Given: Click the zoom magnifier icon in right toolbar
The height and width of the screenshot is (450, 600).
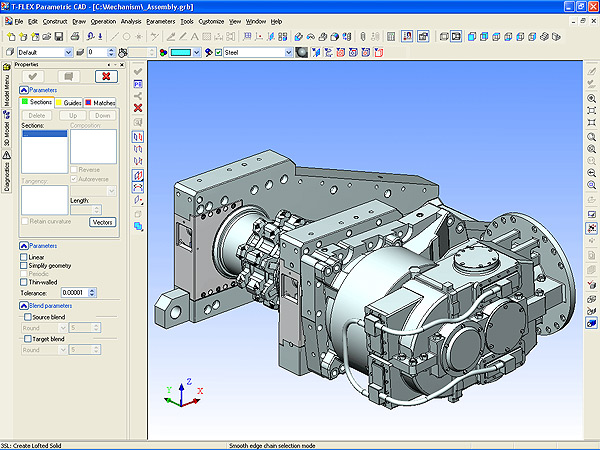Looking at the screenshot, I should click(592, 99).
